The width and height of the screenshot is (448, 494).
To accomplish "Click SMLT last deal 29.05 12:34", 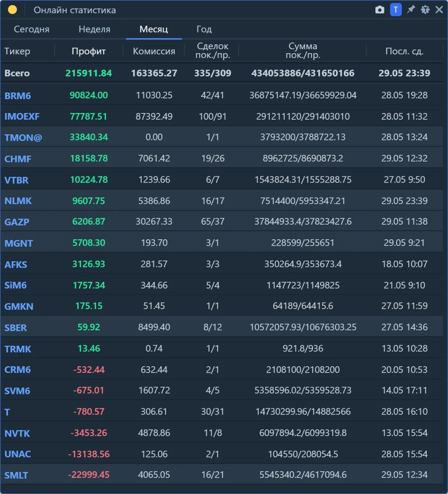I will pos(404,475).
